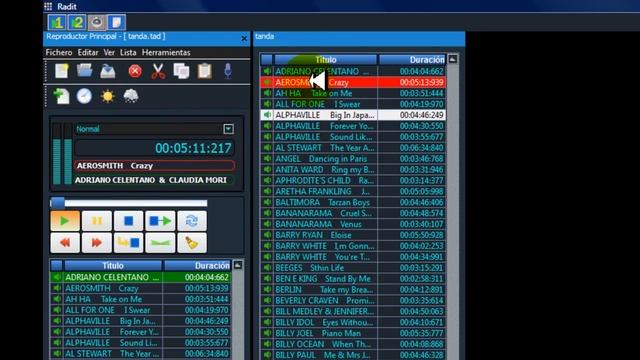Sort tanda list by Duración header
The image size is (640, 360).
[x=412, y=60]
